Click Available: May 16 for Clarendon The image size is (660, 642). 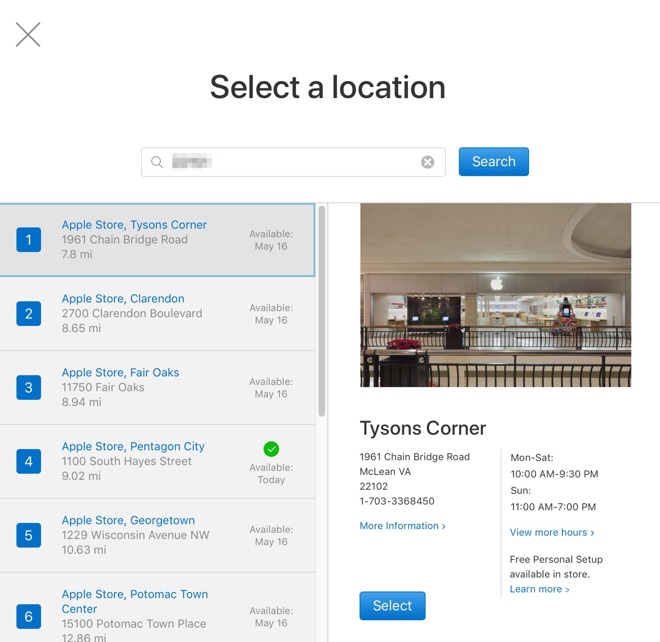point(271,314)
